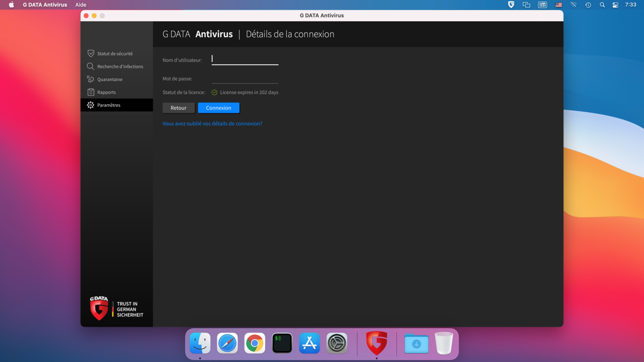
Task: Open Control Center in the menu bar
Action: click(x=615, y=5)
